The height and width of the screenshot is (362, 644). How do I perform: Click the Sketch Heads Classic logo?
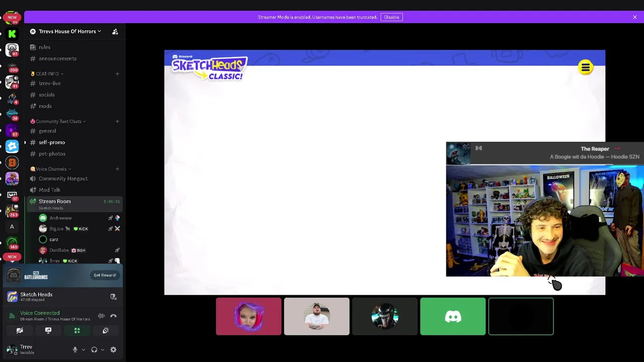pos(209,68)
